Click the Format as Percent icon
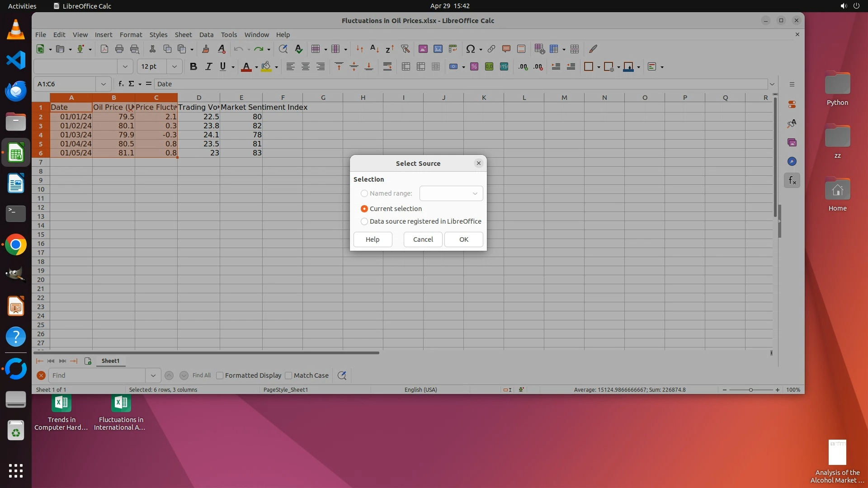This screenshot has width=868, height=488. 474,67
